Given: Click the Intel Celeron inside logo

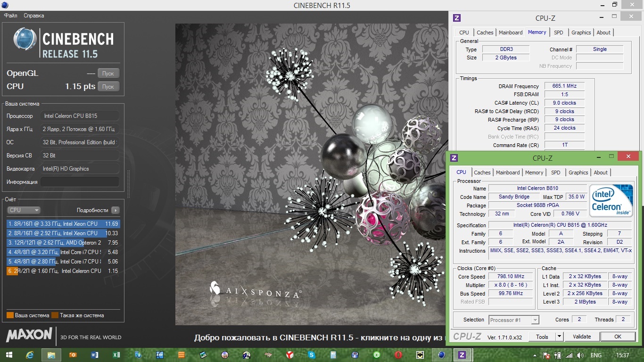Looking at the screenshot, I should (611, 201).
